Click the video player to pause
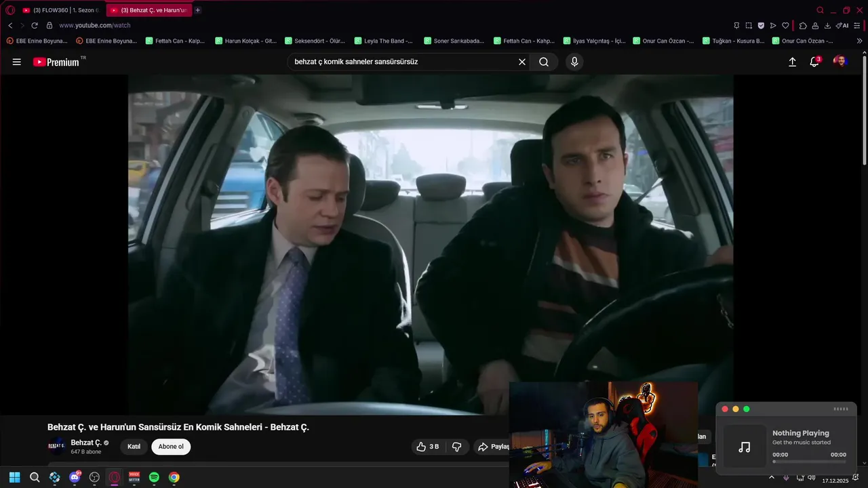This screenshot has width=868, height=488. click(431, 245)
